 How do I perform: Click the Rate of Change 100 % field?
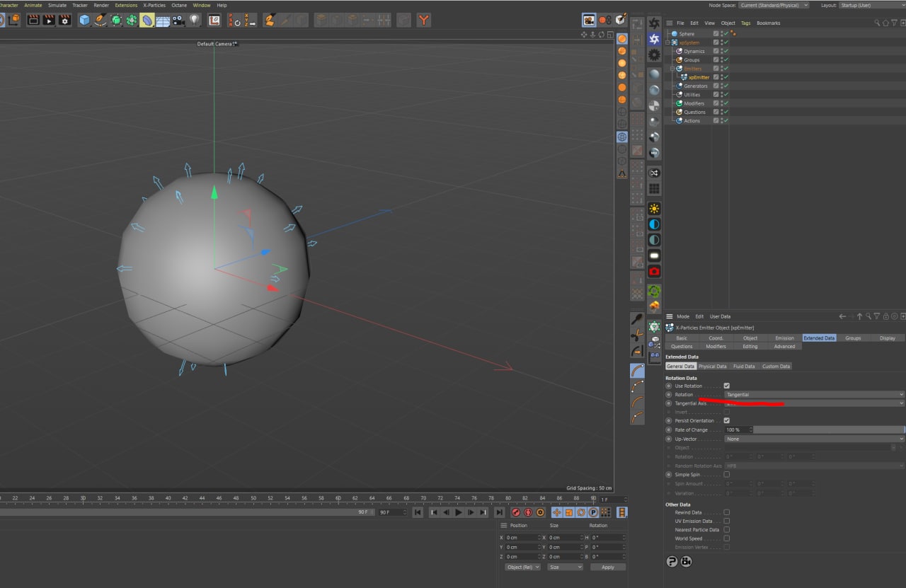pyautogui.click(x=737, y=430)
